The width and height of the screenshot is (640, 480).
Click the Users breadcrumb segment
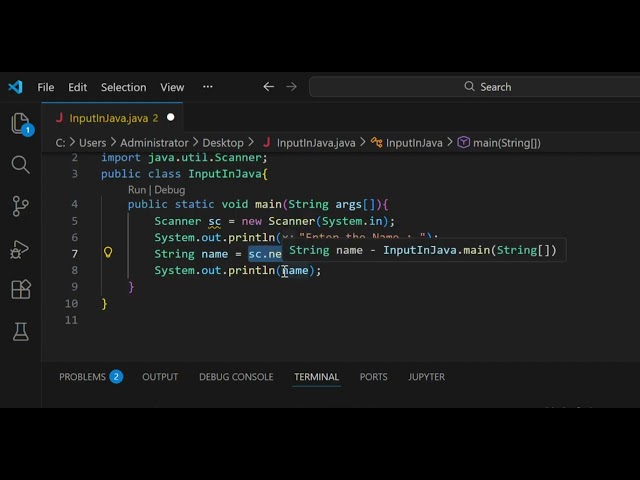[x=93, y=143]
